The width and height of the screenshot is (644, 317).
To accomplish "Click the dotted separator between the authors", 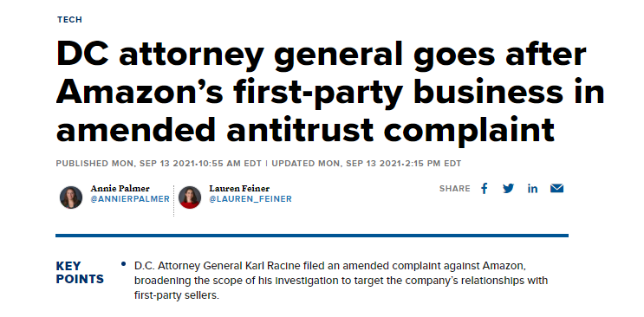I will tap(173, 201).
